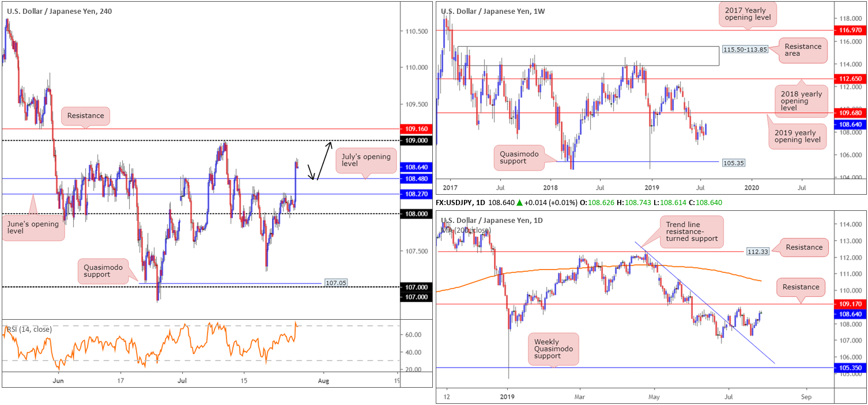
Task: Click the 105.35 weekly support label
Action: click(734, 163)
